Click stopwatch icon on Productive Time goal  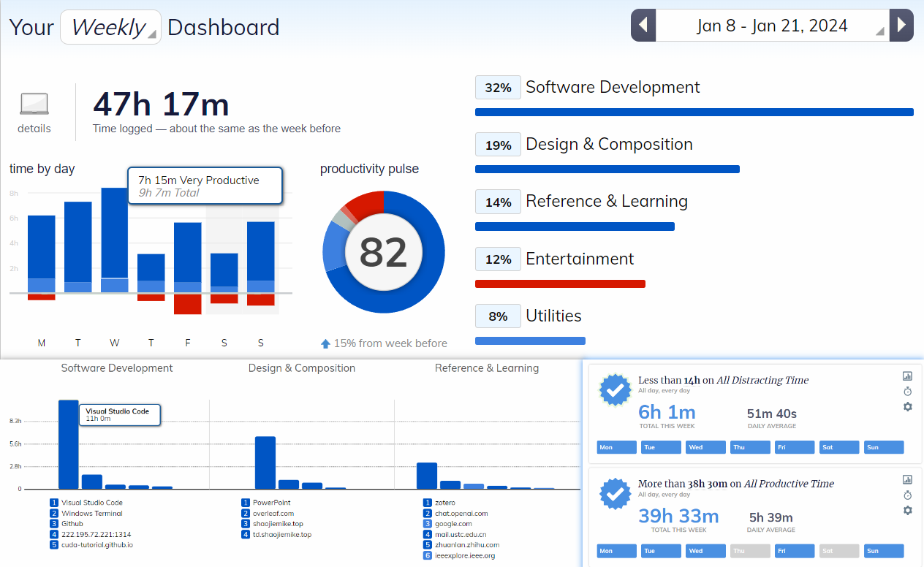point(907,495)
